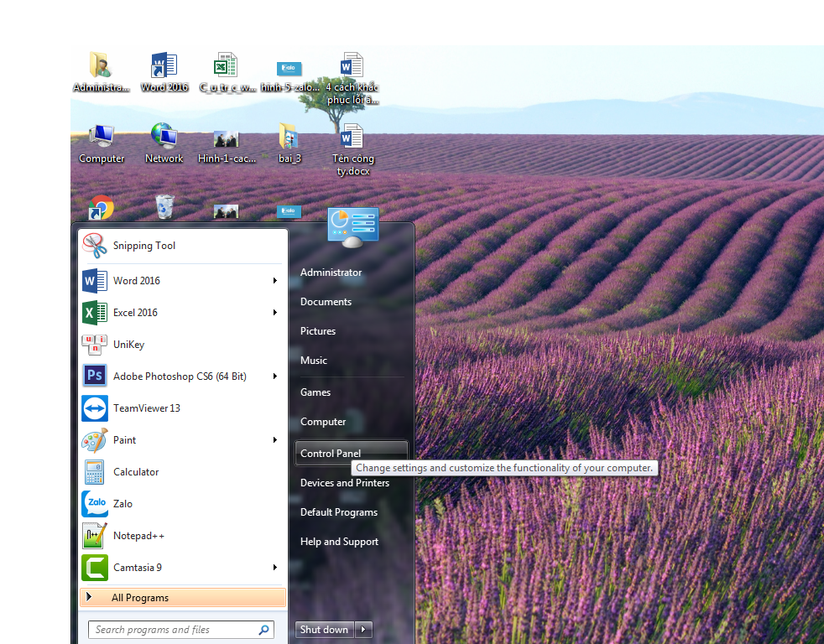Open Control Panel from Start menu
This screenshot has height=644, width=824.
click(351, 454)
